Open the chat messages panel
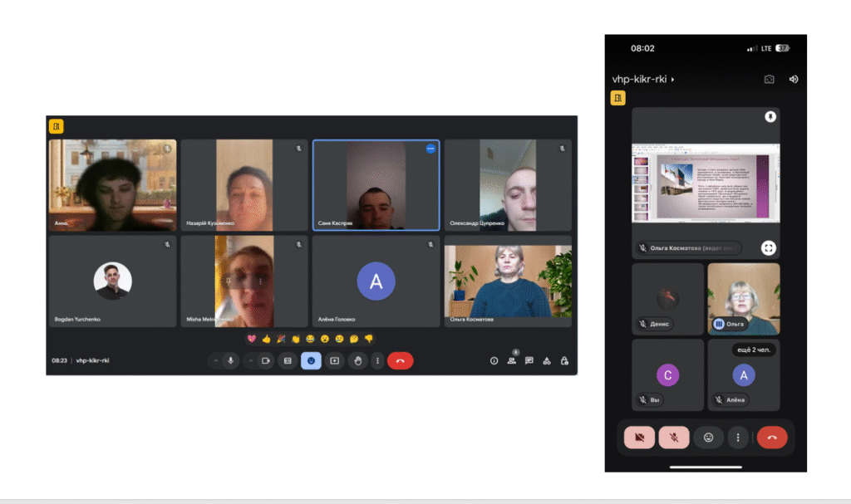The width and height of the screenshot is (851, 504). [x=529, y=360]
